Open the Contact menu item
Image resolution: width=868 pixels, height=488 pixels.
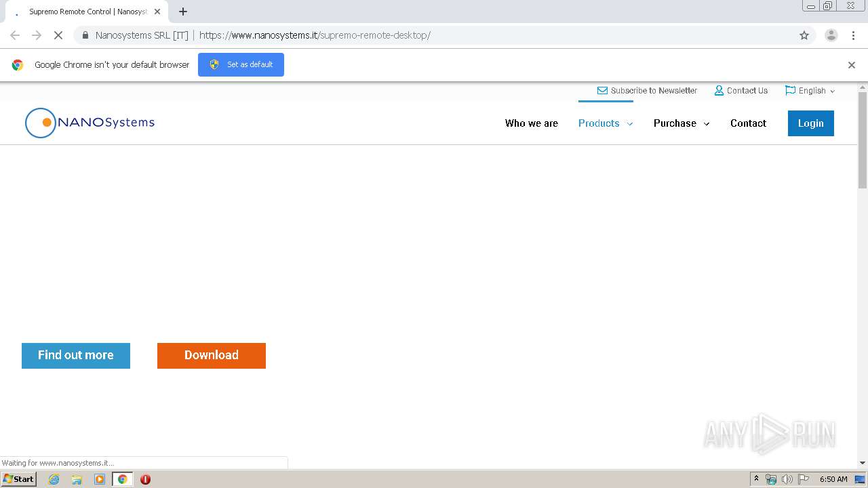(x=748, y=123)
